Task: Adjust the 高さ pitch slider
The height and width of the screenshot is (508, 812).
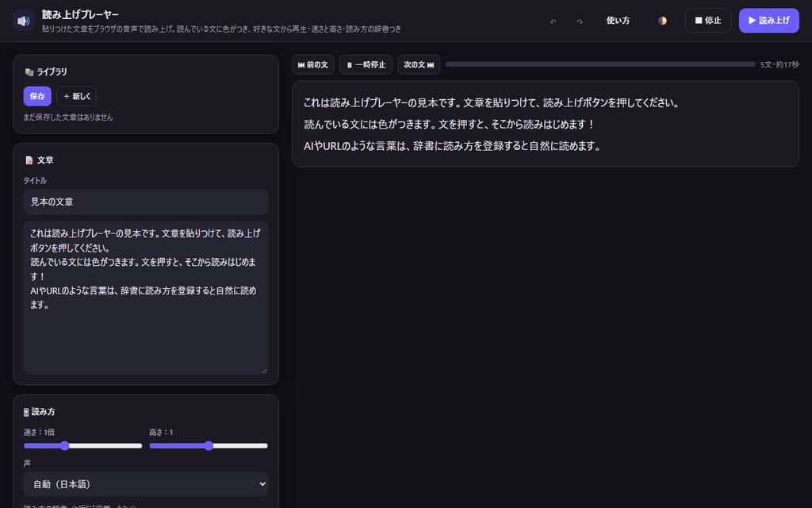Action: click(x=209, y=446)
